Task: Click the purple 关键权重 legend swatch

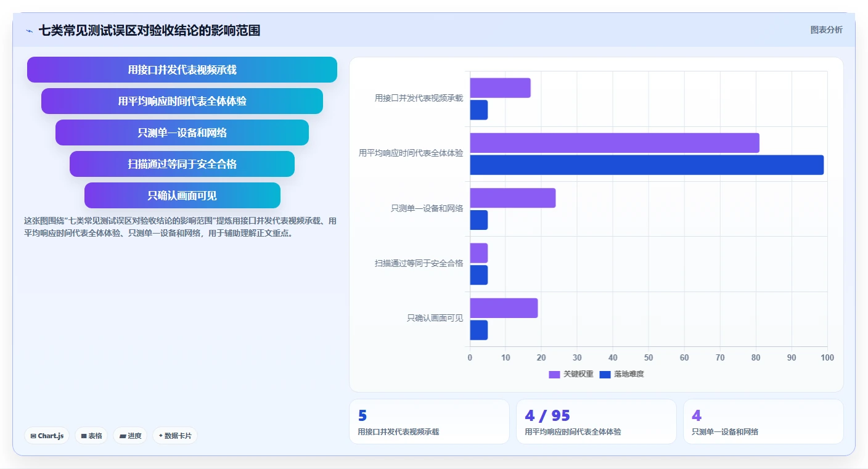Action: (x=554, y=374)
